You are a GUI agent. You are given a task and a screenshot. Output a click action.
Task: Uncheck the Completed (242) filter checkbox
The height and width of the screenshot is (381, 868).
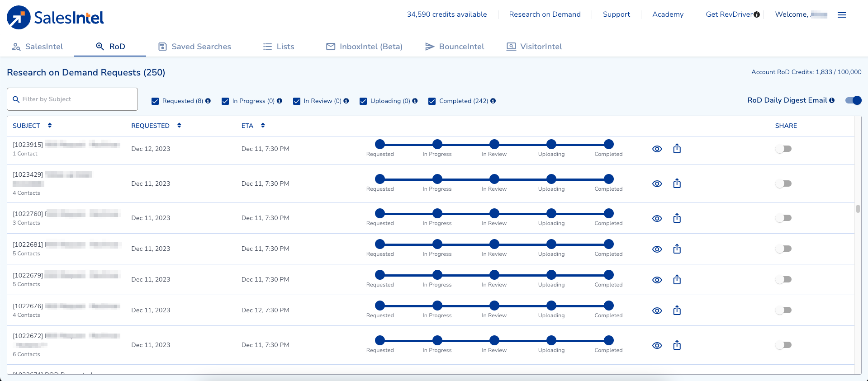(432, 101)
